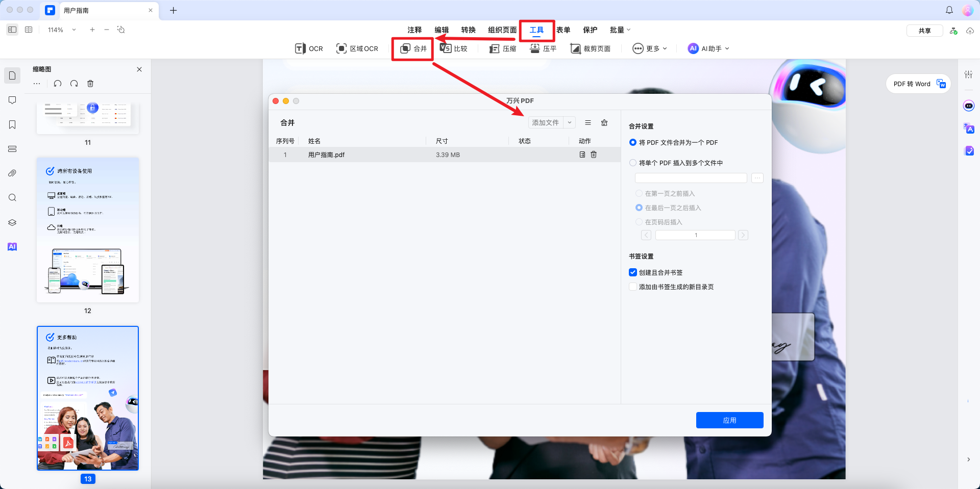Screen dimensions: 980x489
Task: Select the page 13 thumbnail
Action: click(x=87, y=398)
